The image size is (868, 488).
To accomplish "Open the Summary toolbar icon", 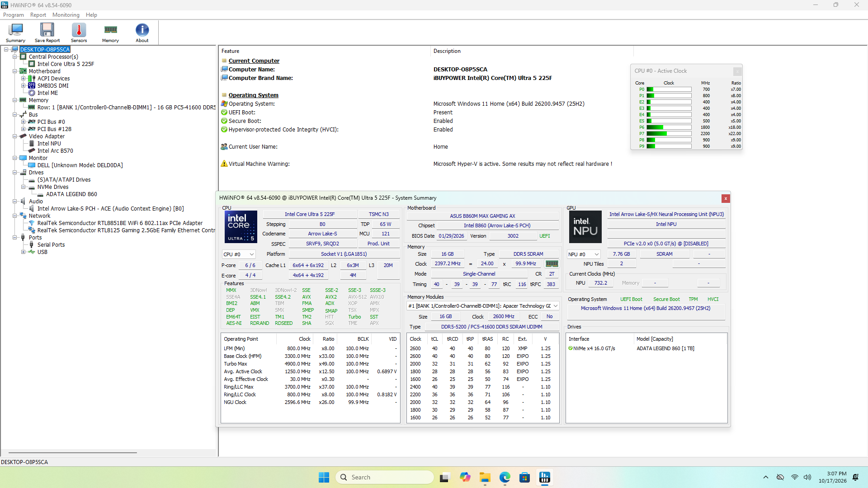I will click(16, 32).
